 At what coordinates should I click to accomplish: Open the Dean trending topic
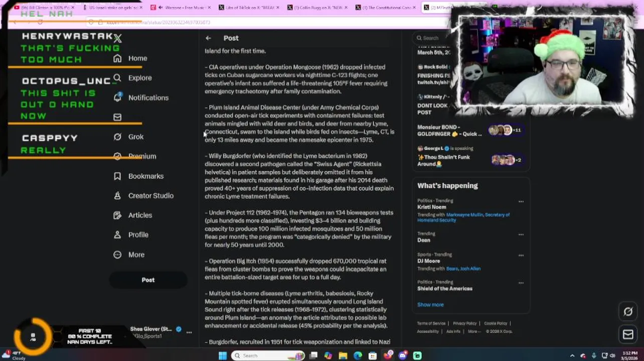tap(424, 240)
